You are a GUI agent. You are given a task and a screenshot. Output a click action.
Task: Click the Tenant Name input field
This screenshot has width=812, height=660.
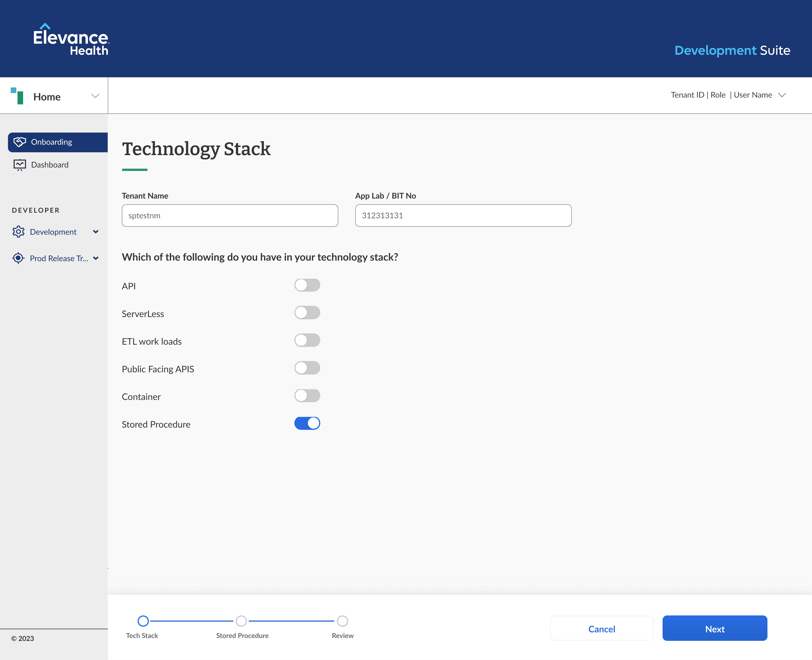click(230, 215)
